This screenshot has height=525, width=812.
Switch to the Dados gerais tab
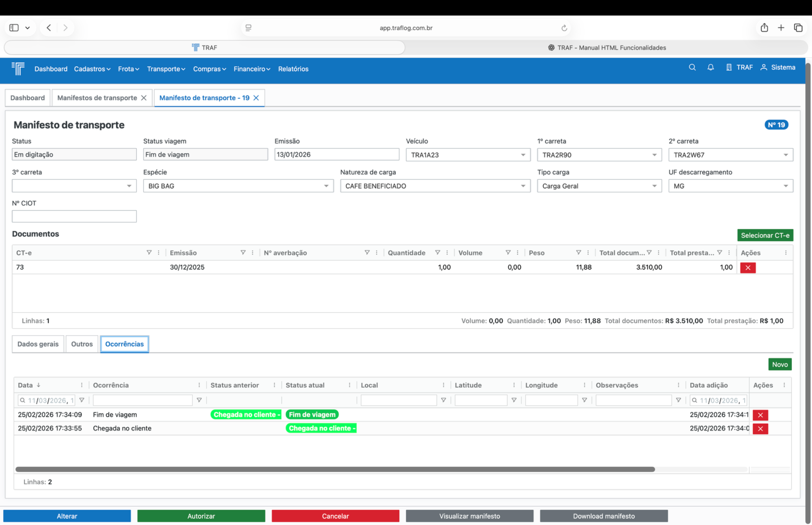38,344
